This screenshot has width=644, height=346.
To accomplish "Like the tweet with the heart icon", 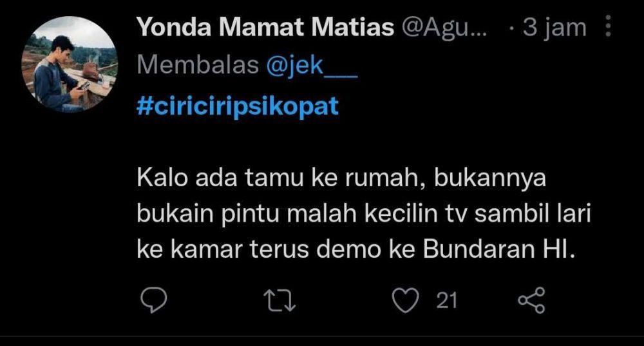I will coord(405,300).
